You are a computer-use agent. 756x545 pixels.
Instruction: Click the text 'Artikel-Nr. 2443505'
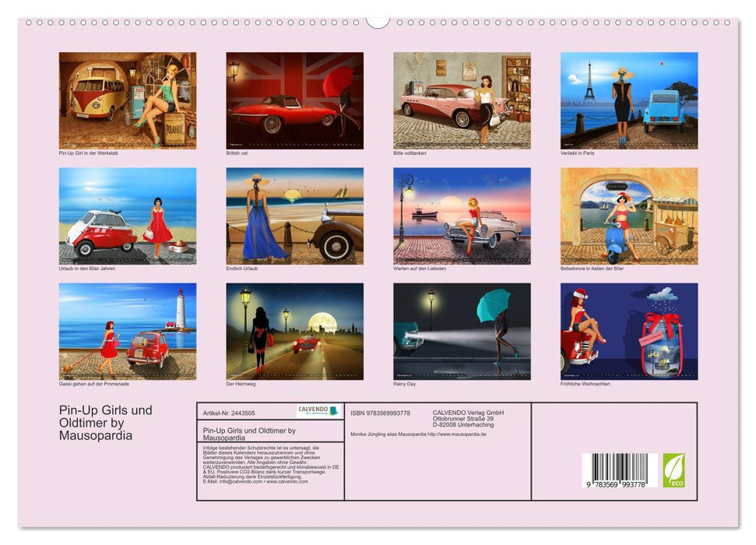[x=229, y=413]
